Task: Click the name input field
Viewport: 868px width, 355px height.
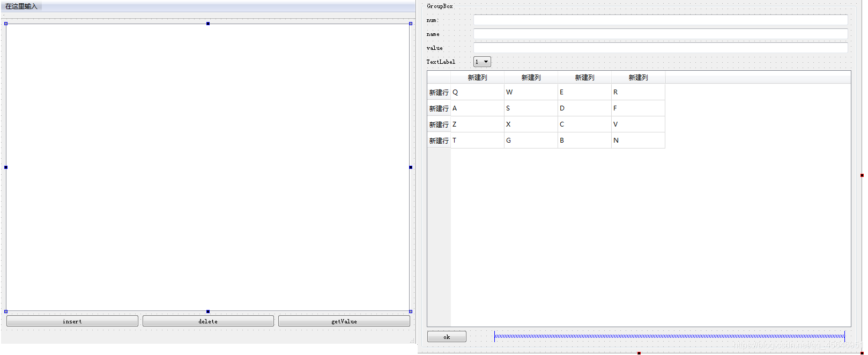Action: (661, 34)
